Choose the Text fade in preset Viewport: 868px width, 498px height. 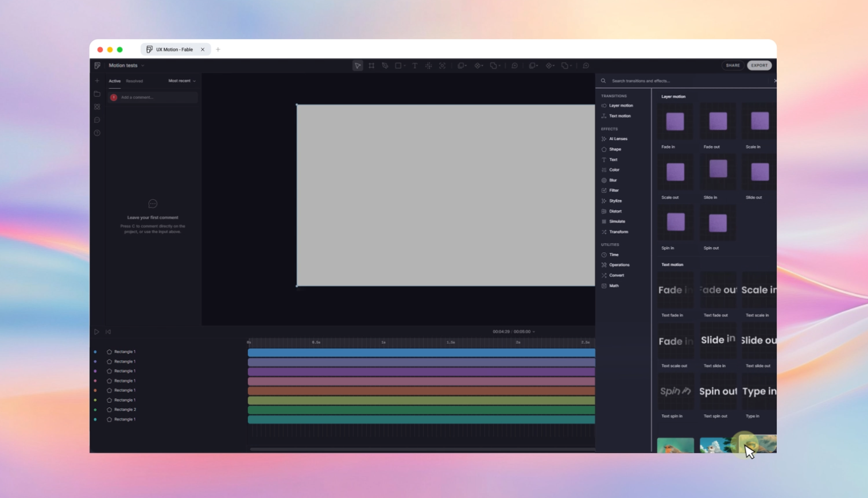point(675,290)
